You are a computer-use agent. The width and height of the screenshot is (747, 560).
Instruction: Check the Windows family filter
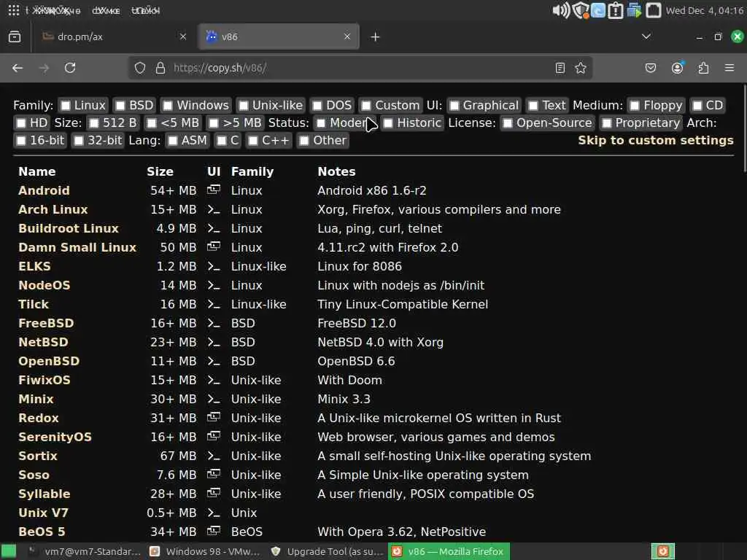169,105
